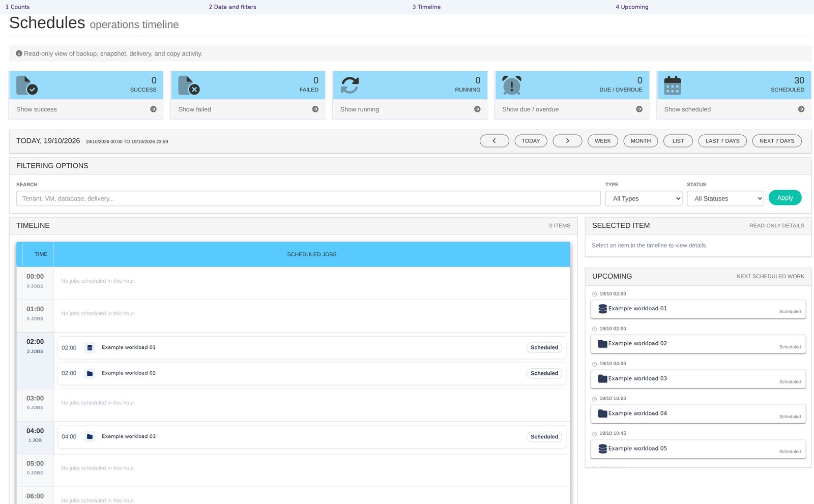Click the Success file-check icon
The image size is (814, 504).
tap(27, 85)
